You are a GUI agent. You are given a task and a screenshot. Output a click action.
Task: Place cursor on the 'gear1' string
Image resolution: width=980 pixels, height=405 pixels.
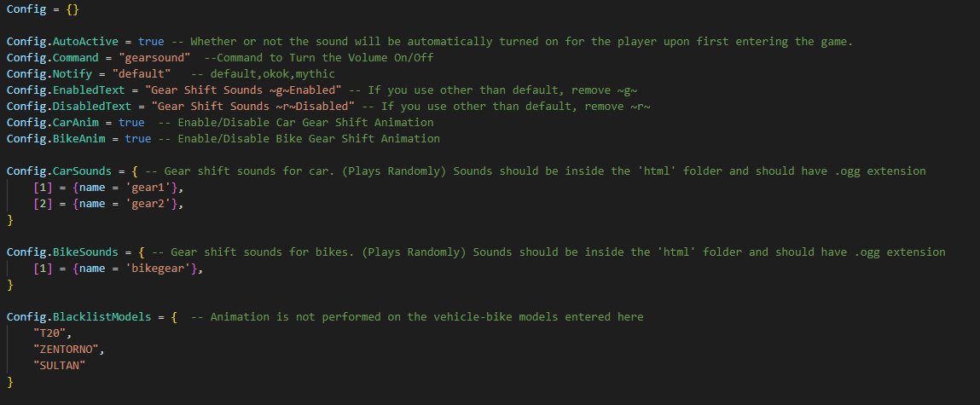pyautogui.click(x=154, y=187)
